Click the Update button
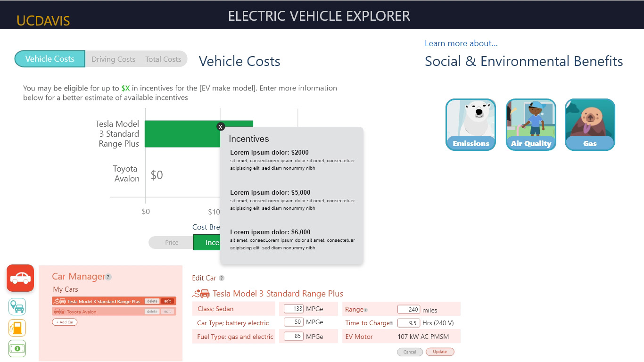The image size is (644, 362). (440, 352)
